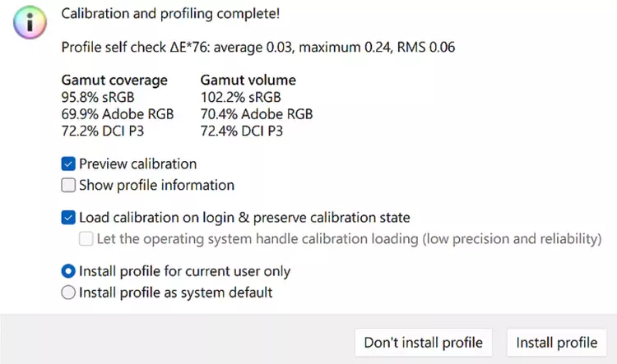Toggle Load calibration on login checkbox
617x364 pixels.
click(68, 218)
